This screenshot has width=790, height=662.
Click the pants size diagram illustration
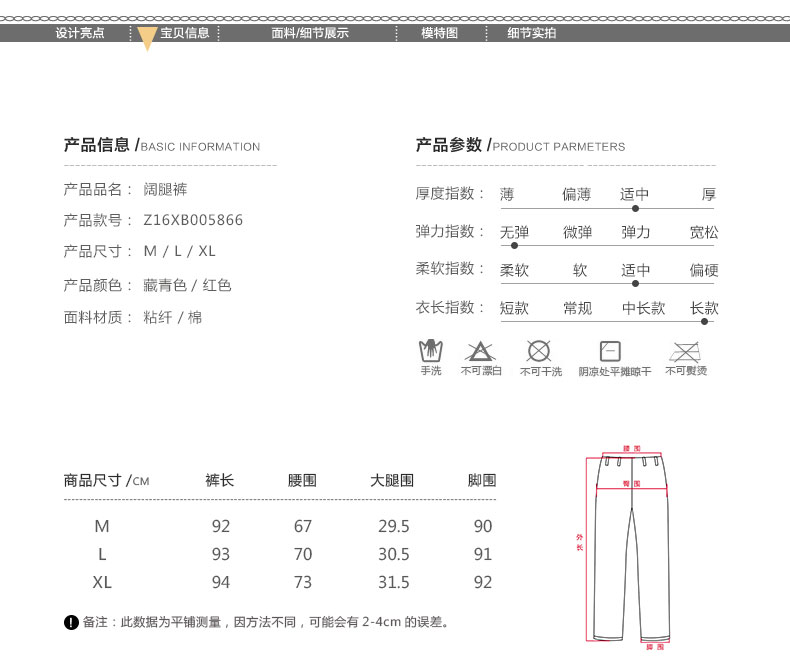pos(631,547)
